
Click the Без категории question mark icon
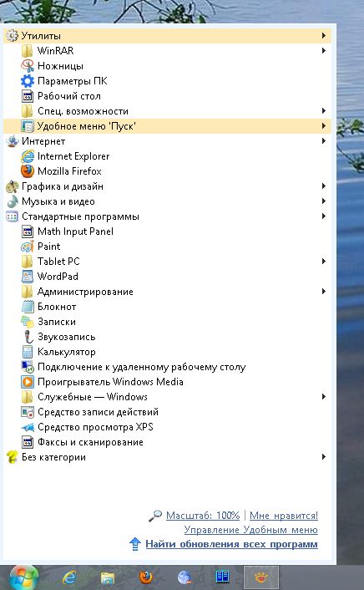(13, 457)
